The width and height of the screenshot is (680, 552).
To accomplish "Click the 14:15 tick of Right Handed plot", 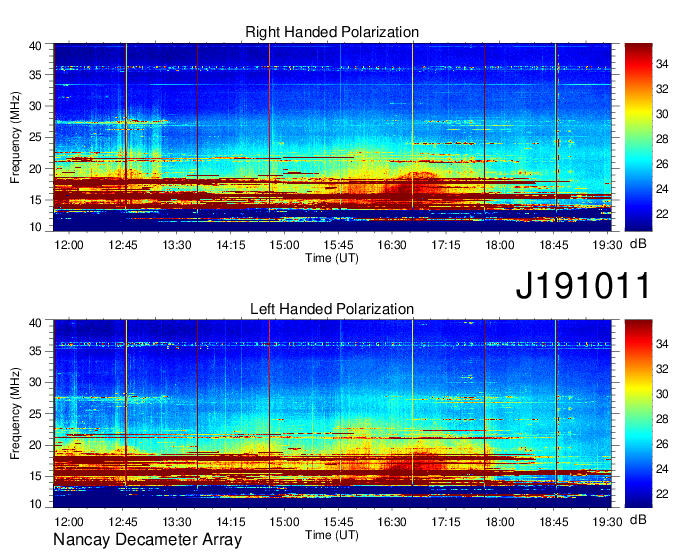I will coord(231,245).
